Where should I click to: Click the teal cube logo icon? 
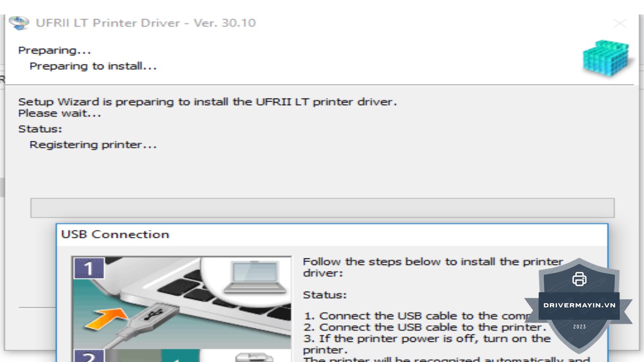[606, 57]
